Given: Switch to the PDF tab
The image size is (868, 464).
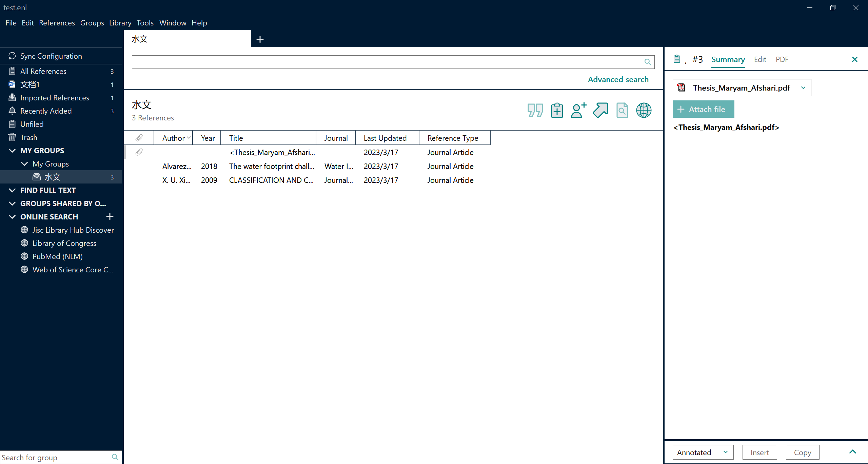Looking at the screenshot, I should tap(782, 59).
